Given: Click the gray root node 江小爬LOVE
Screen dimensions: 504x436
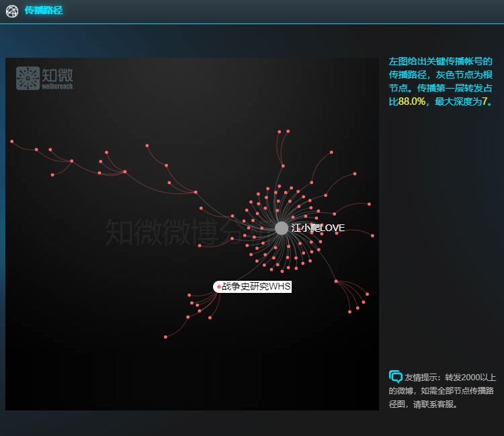Looking at the screenshot, I should [282, 228].
